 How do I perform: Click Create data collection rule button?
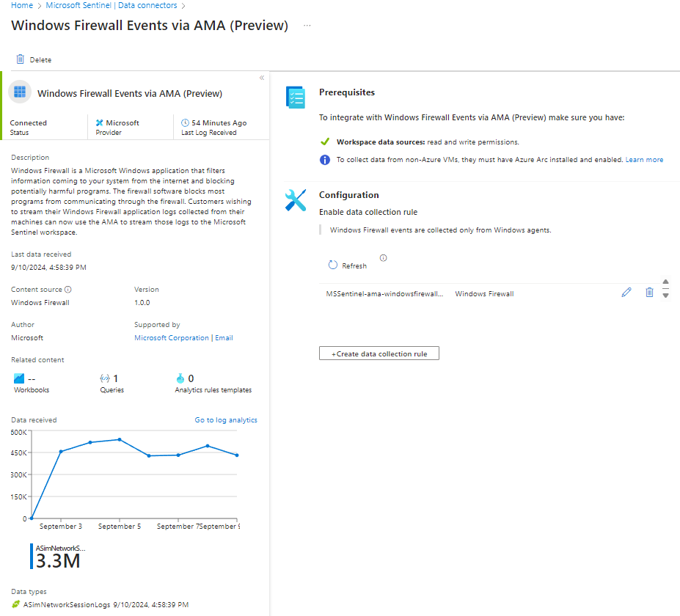coord(379,353)
